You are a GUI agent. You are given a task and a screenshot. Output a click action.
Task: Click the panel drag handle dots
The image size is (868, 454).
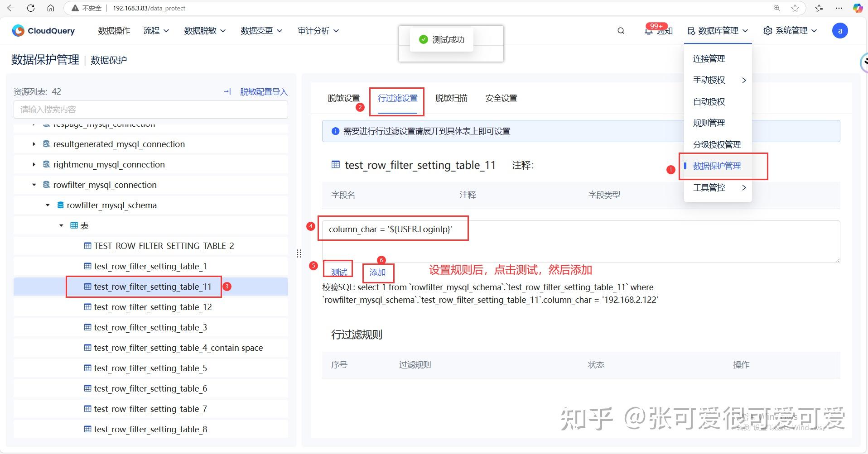point(299,253)
